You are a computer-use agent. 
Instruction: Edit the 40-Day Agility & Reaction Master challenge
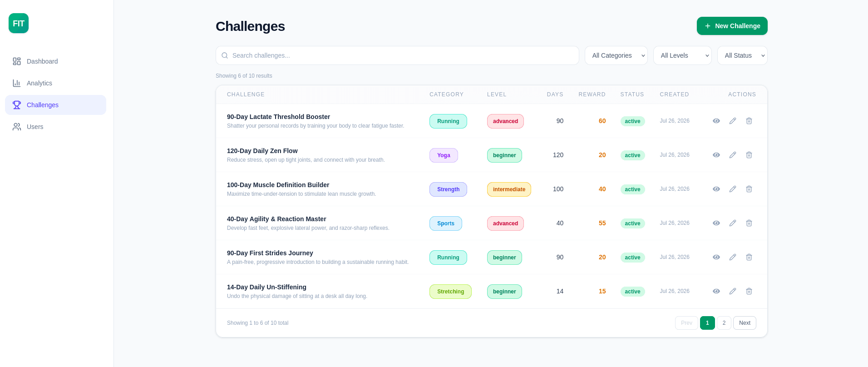[733, 223]
